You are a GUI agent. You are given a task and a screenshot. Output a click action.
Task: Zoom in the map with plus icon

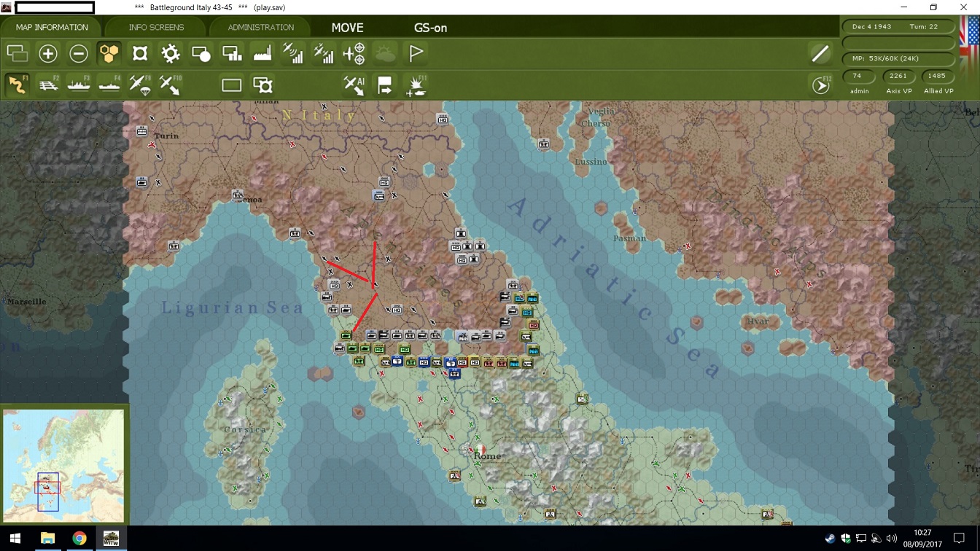48,53
